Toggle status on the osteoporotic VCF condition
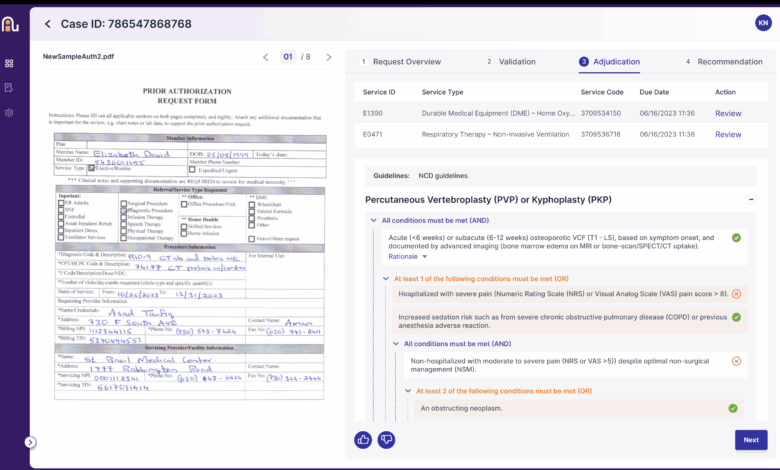Screen dimensions: 780x470 click(736, 238)
